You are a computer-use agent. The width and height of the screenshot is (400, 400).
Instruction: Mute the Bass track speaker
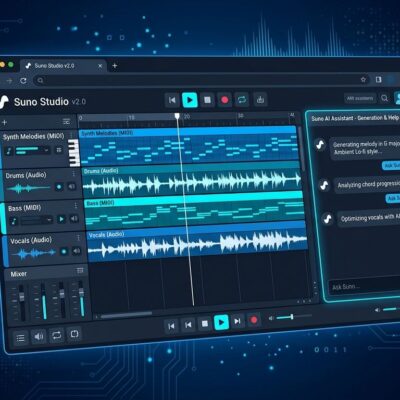pos(74,219)
